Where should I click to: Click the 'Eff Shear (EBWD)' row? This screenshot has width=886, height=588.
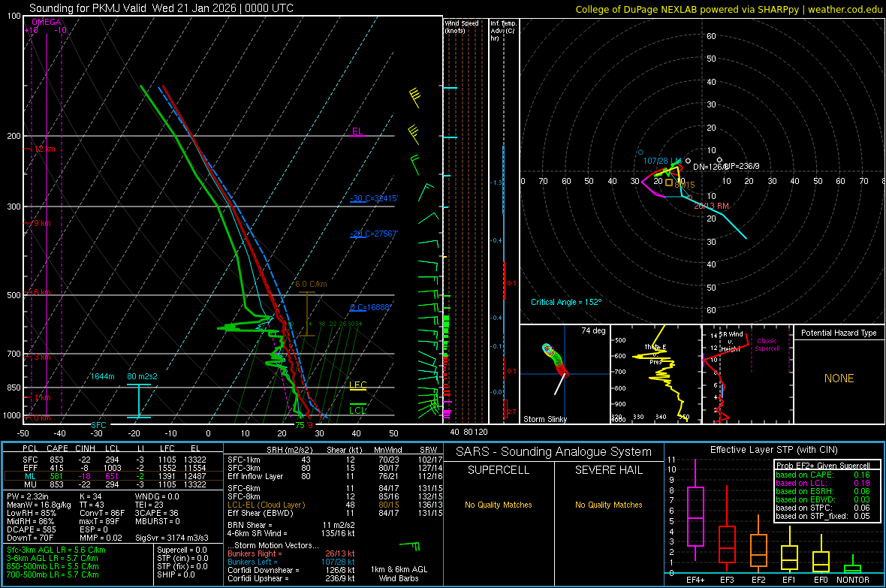coord(335,513)
